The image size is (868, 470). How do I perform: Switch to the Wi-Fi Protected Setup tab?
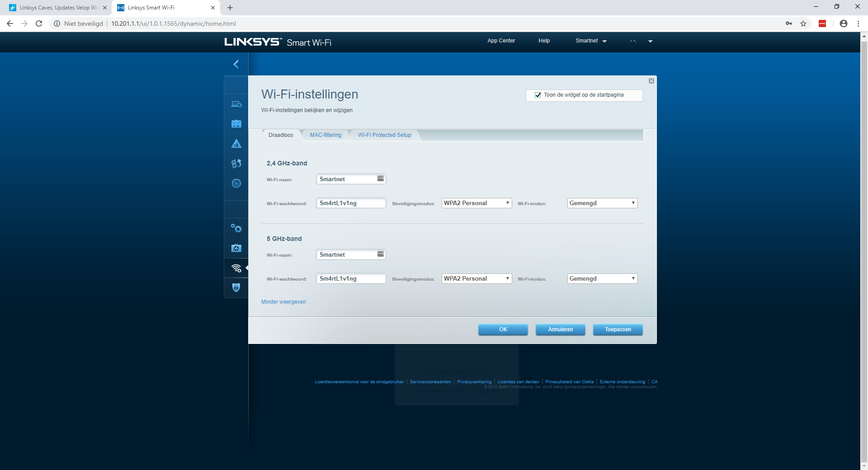click(x=385, y=135)
